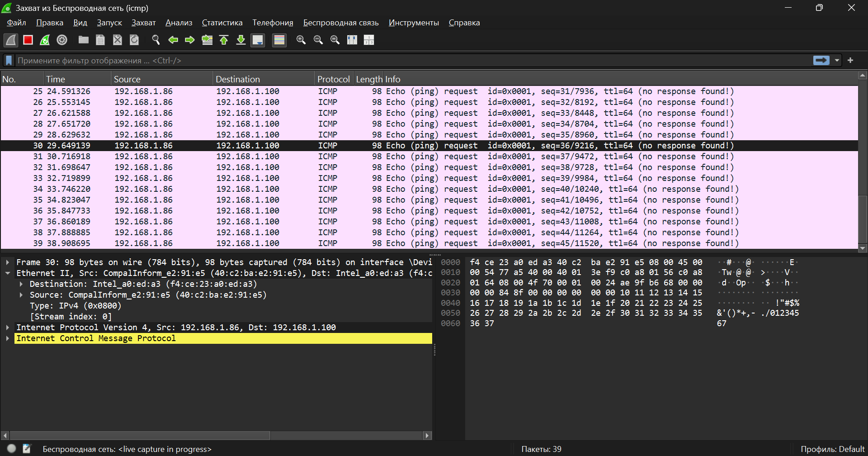Stop the running capture with red square
This screenshot has height=456, width=868.
pyautogui.click(x=28, y=40)
